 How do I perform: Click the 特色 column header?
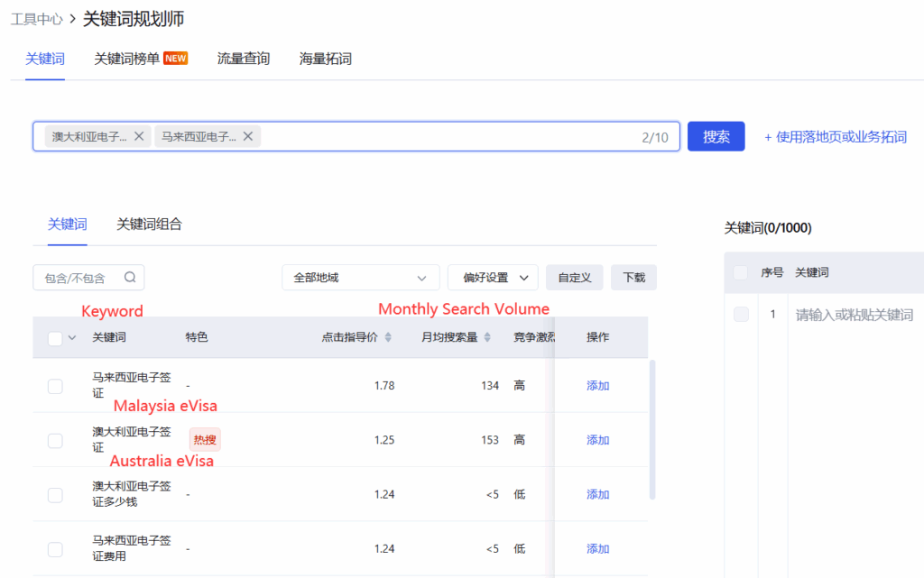pos(196,337)
